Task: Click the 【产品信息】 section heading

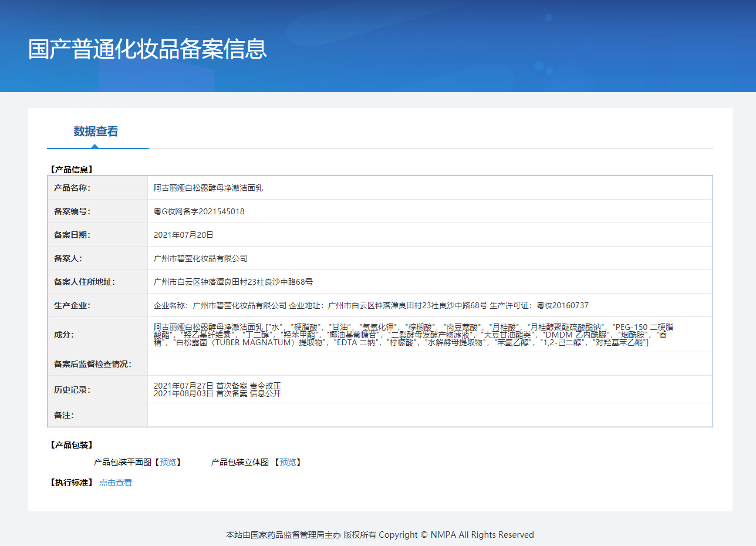Action: (x=71, y=170)
